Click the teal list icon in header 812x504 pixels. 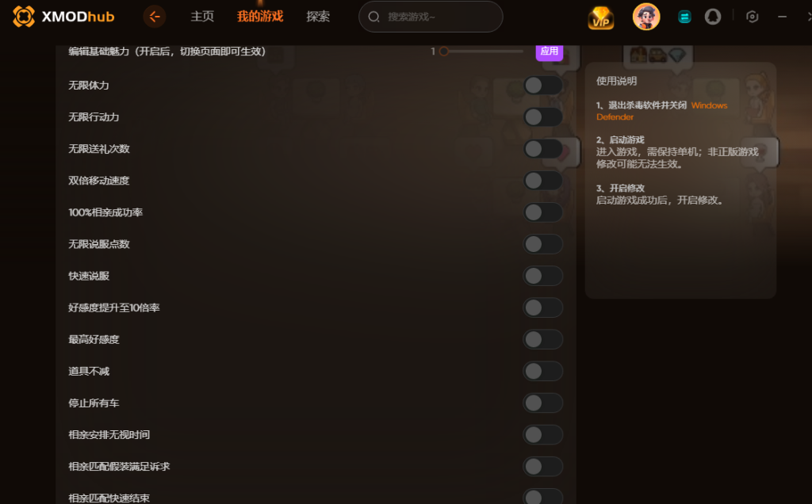pyautogui.click(x=684, y=17)
